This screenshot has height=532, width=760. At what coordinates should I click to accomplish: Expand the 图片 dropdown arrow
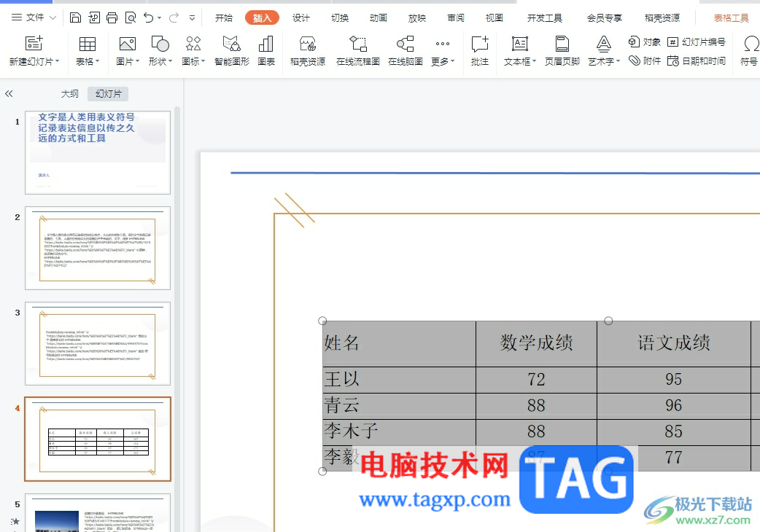138,61
